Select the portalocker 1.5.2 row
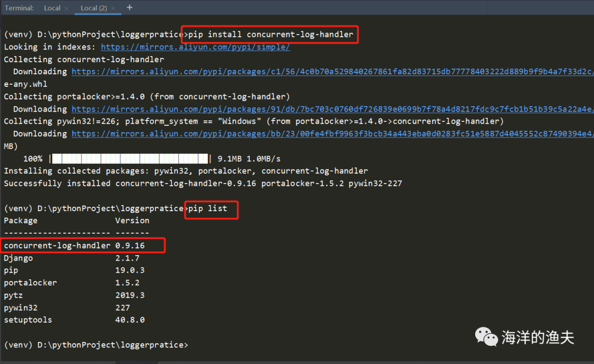The width and height of the screenshot is (594, 364). (x=71, y=283)
